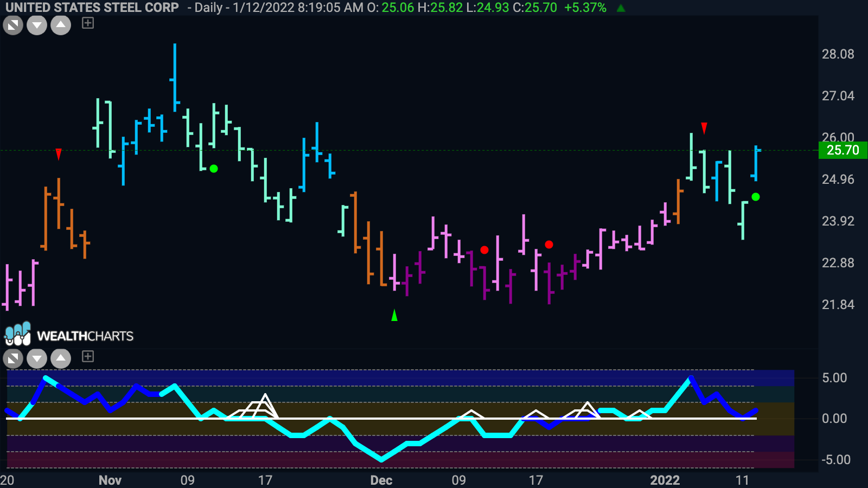Click the red dot marker near Dec 09
868x488 pixels.
[x=484, y=250]
